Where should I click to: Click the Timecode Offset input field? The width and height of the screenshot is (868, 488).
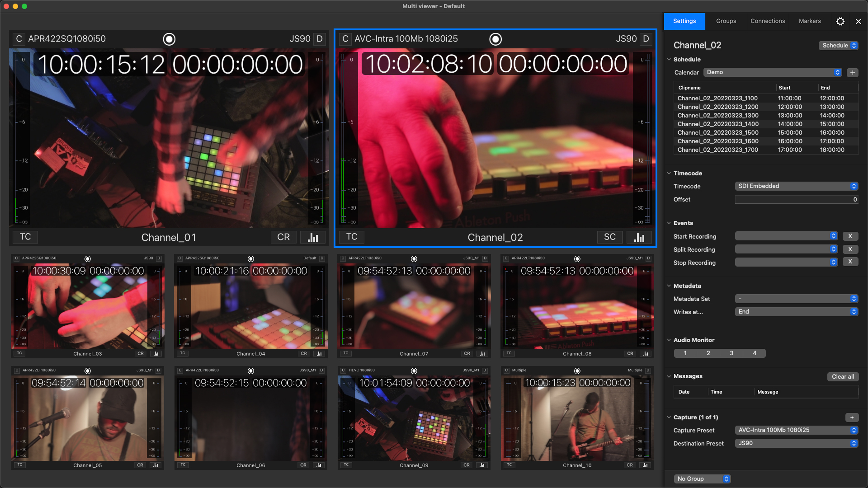tap(796, 199)
